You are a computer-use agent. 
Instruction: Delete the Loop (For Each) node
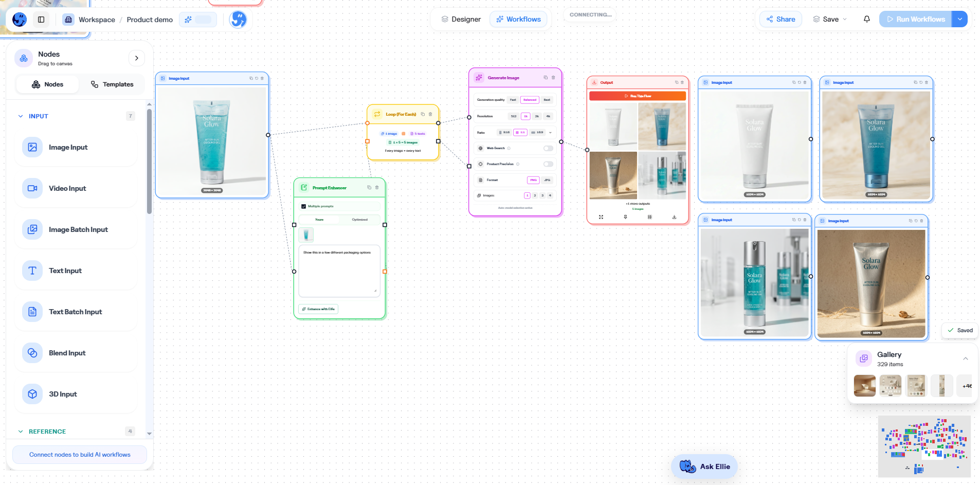tap(430, 114)
